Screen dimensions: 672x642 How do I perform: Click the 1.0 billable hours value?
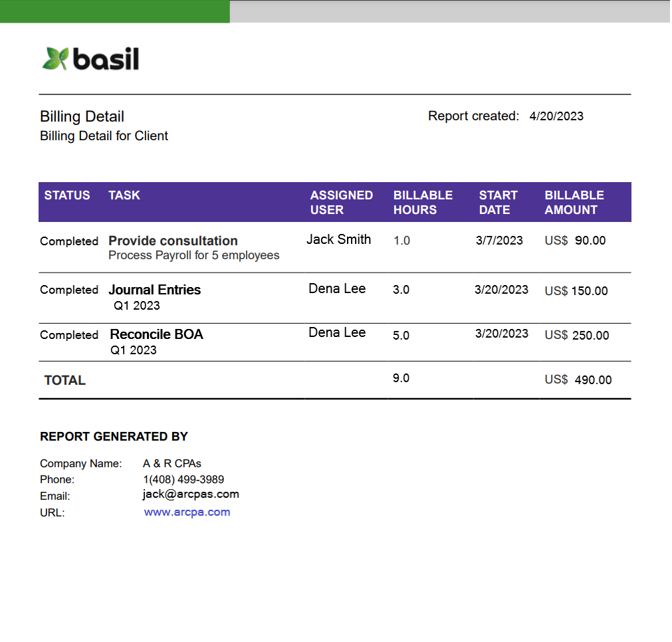pos(401,241)
